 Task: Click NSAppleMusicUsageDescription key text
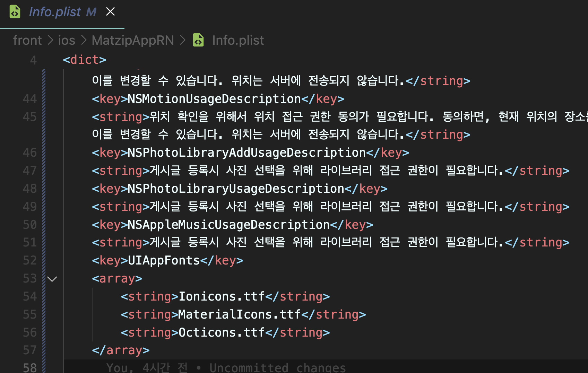pos(229,225)
